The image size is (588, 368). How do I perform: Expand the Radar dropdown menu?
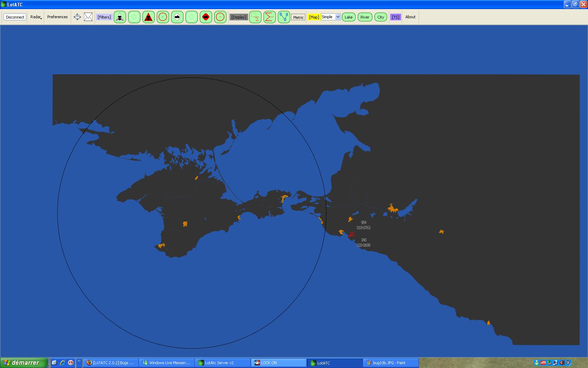(36, 17)
